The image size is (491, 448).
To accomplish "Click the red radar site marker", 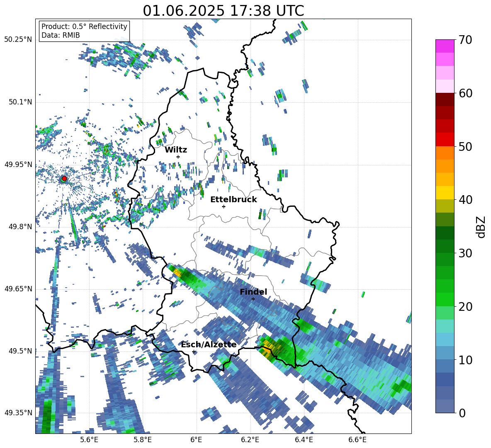I will point(64,179).
